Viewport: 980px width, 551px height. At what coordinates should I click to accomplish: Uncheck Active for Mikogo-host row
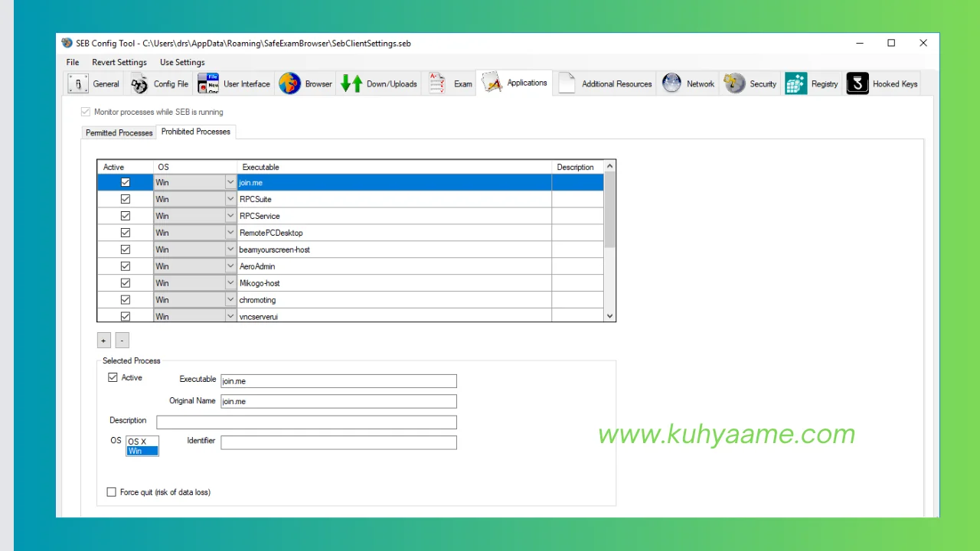point(126,283)
